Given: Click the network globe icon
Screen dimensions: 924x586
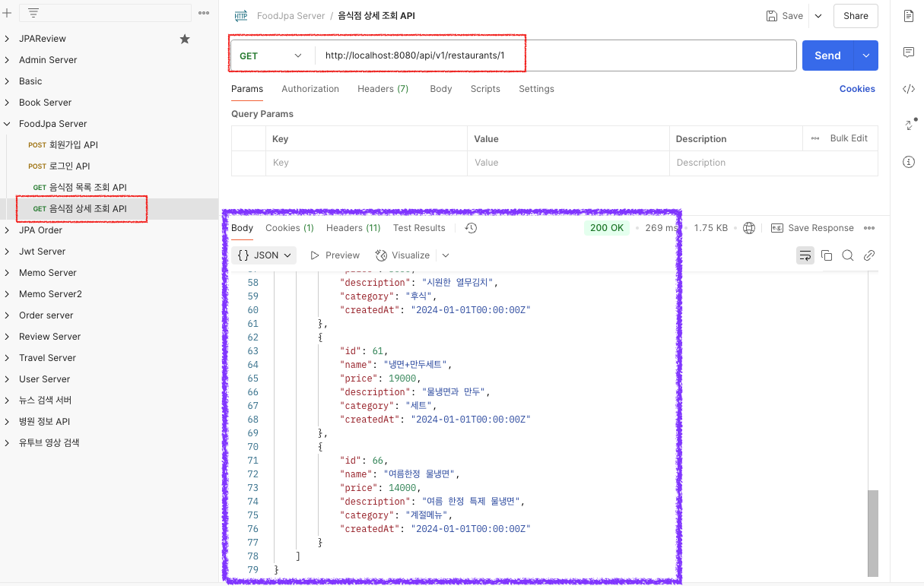Looking at the screenshot, I should pyautogui.click(x=749, y=228).
